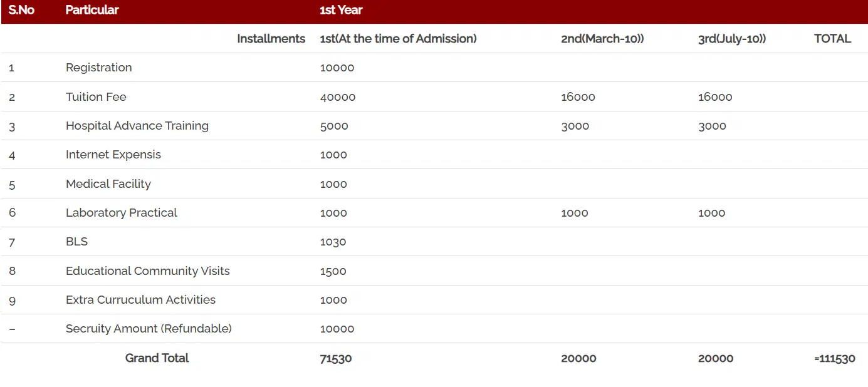This screenshot has height=387, width=868.
Task: Click the Tuition Fee row label
Action: [x=96, y=97]
